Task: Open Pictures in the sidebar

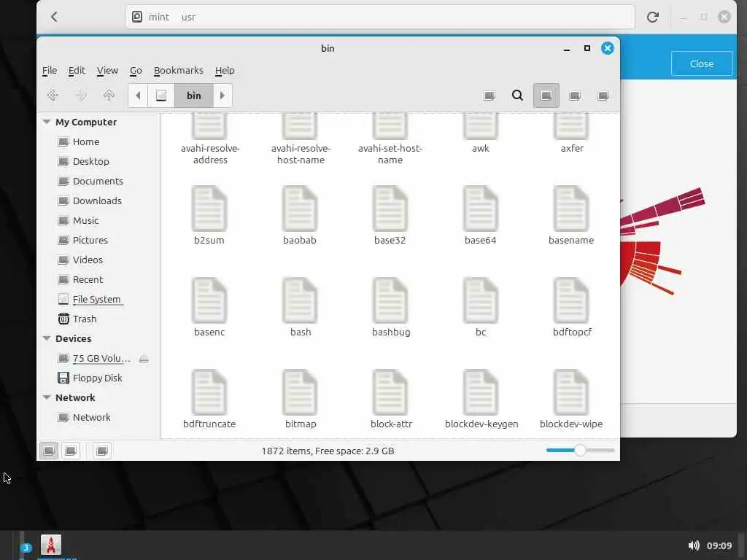Action: coord(90,240)
